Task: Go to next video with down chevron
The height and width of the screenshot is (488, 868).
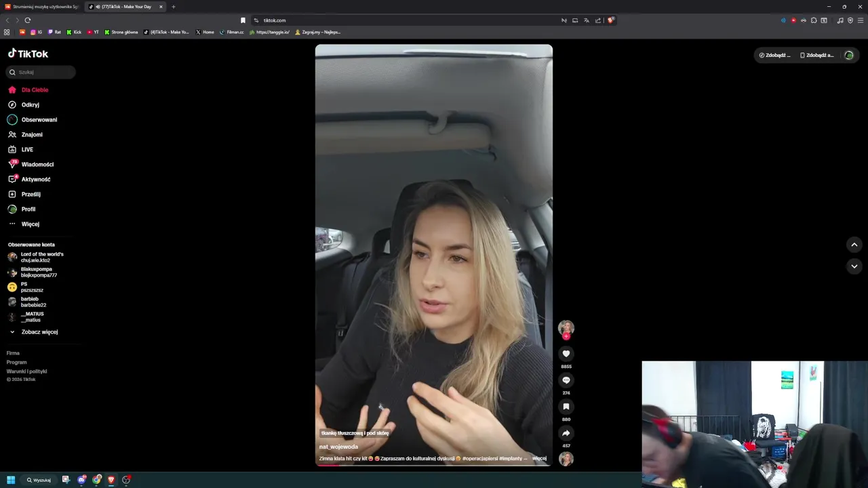Action: 854,266
